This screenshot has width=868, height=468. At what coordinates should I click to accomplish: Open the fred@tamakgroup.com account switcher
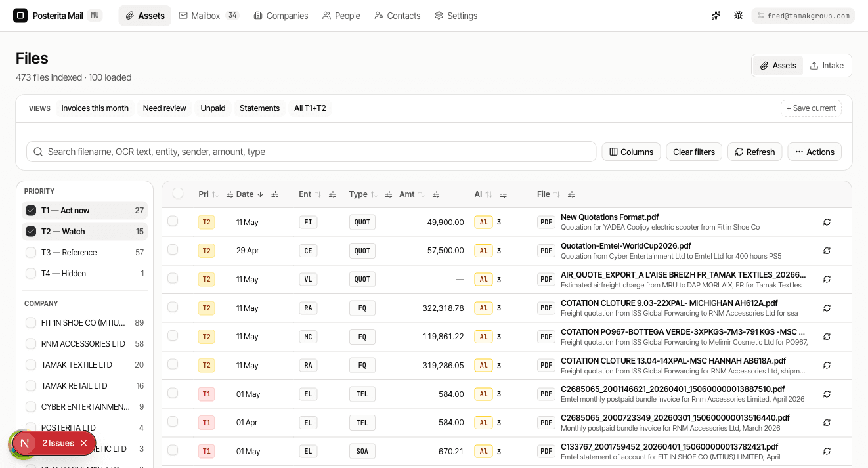tap(803, 16)
